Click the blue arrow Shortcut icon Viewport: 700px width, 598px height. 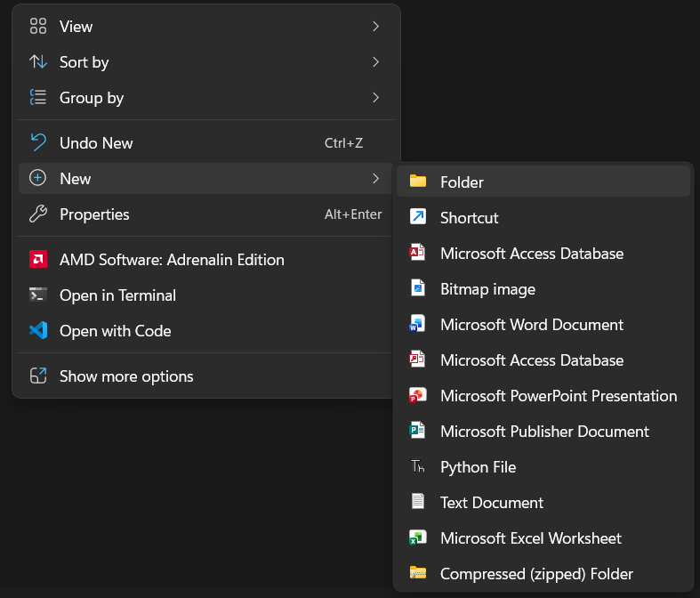coord(418,216)
